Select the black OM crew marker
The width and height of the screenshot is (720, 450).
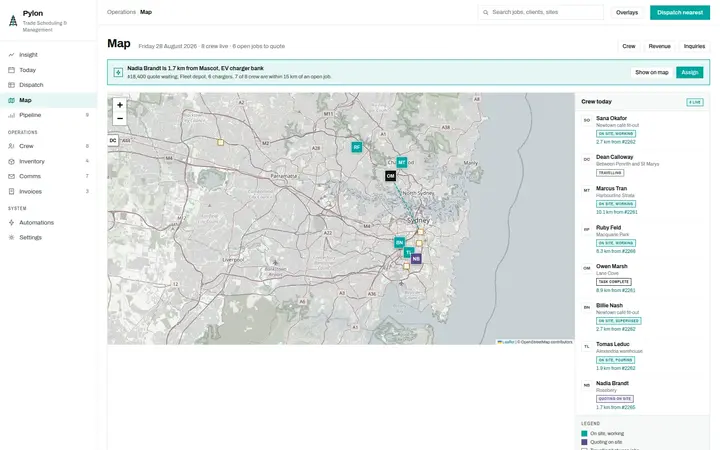tap(390, 176)
